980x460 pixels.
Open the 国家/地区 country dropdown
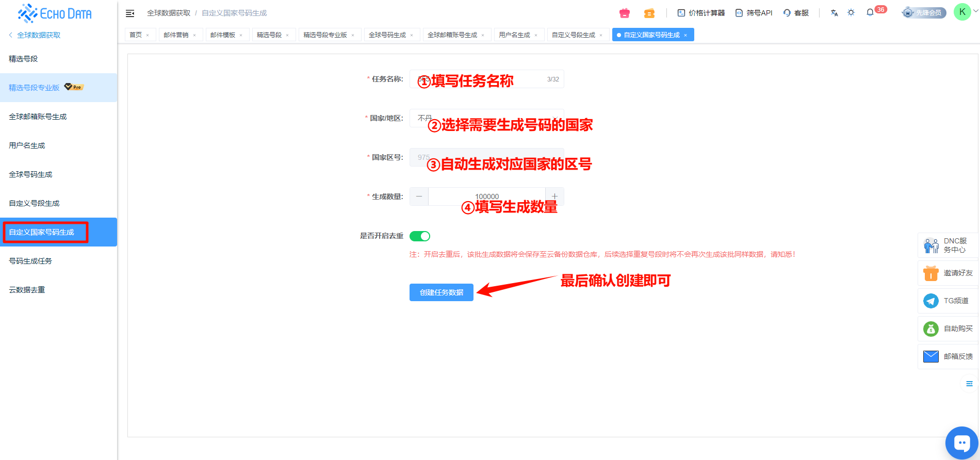pyautogui.click(x=486, y=118)
